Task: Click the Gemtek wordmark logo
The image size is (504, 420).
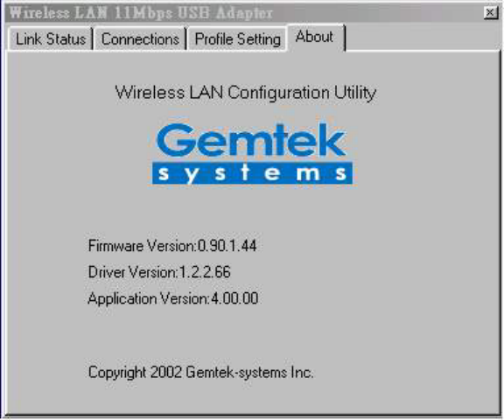Action: click(251, 140)
